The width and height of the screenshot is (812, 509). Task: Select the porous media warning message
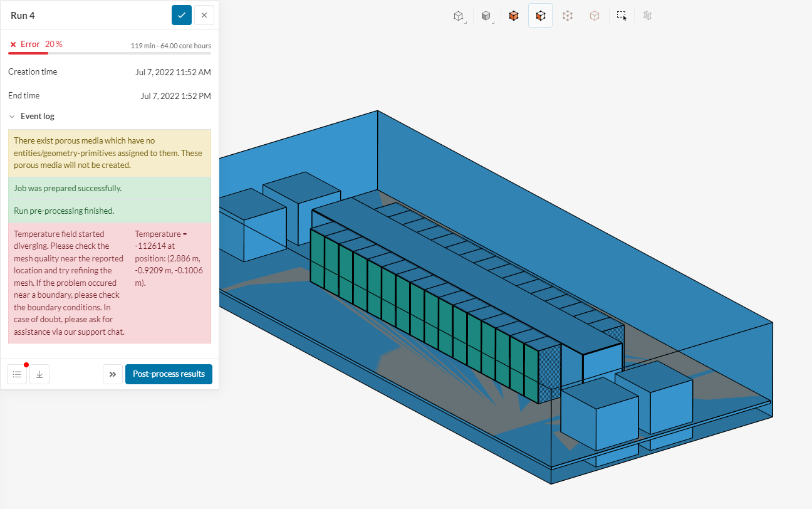109,153
